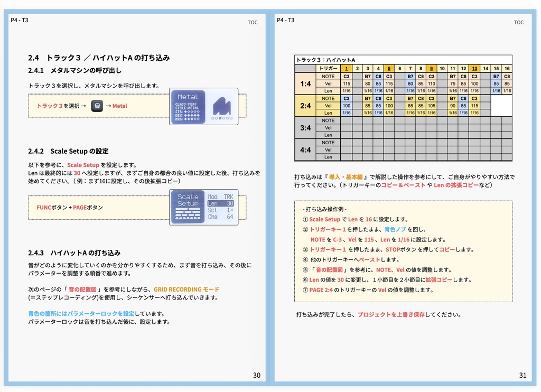Open the TOC link on the left page
The height and width of the screenshot is (392, 541).
(x=253, y=22)
